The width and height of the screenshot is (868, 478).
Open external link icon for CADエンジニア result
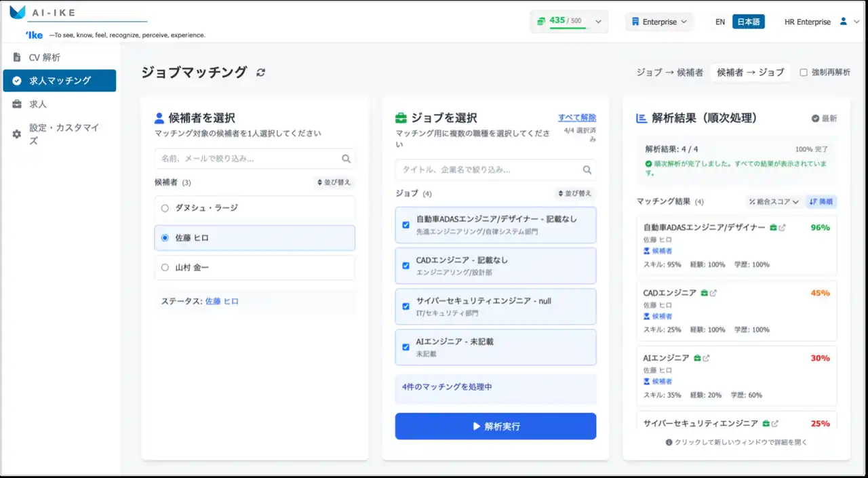pyautogui.click(x=713, y=293)
